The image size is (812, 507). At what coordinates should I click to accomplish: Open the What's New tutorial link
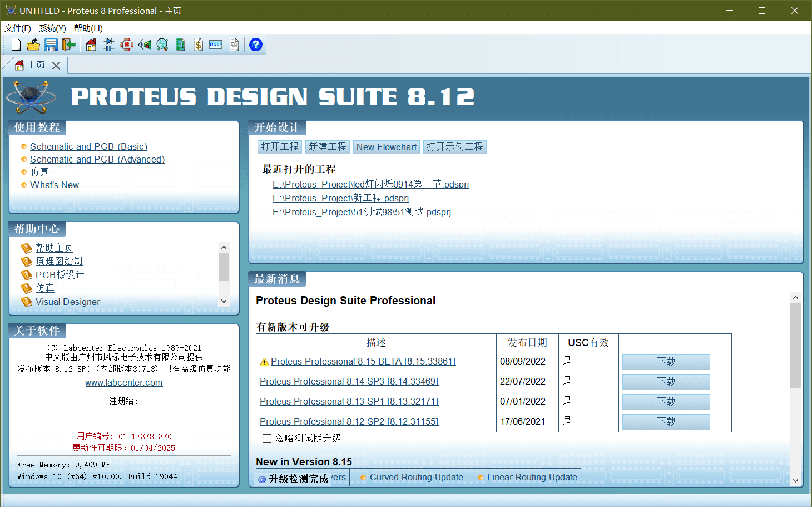click(x=55, y=185)
